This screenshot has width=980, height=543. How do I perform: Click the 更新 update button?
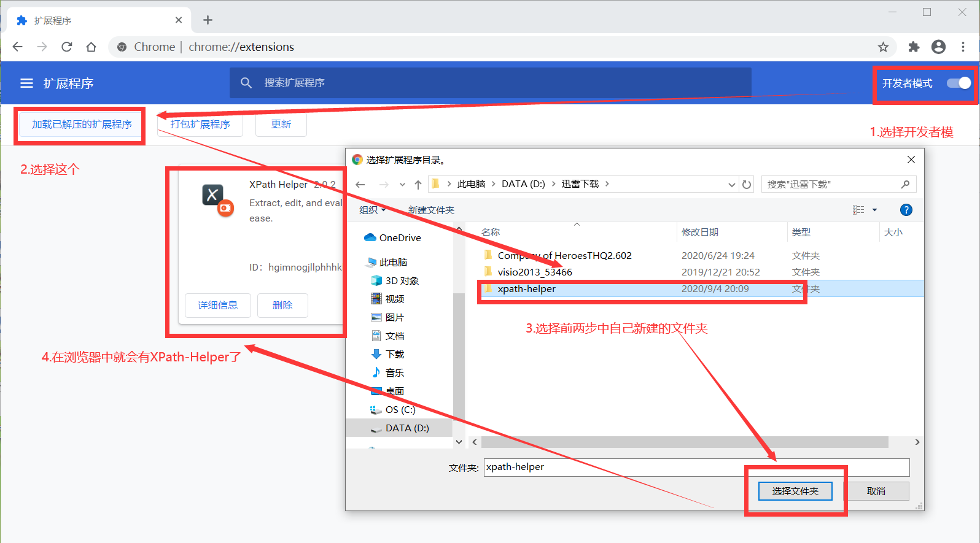(x=281, y=125)
